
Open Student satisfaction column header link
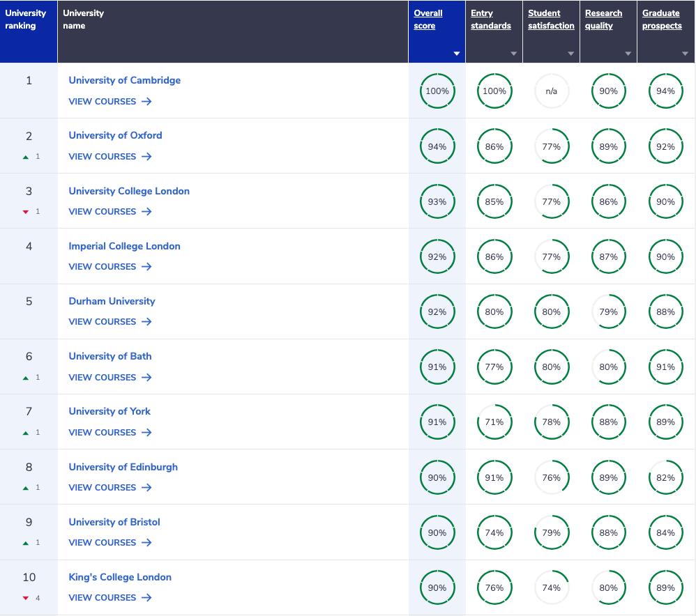point(551,20)
